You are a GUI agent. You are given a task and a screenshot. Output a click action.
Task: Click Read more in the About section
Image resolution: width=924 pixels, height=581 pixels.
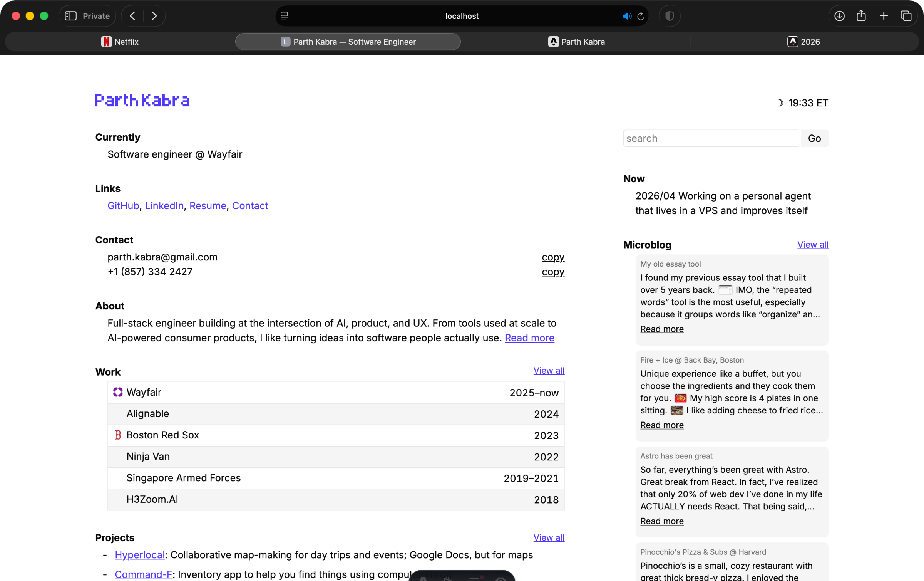pyautogui.click(x=529, y=338)
